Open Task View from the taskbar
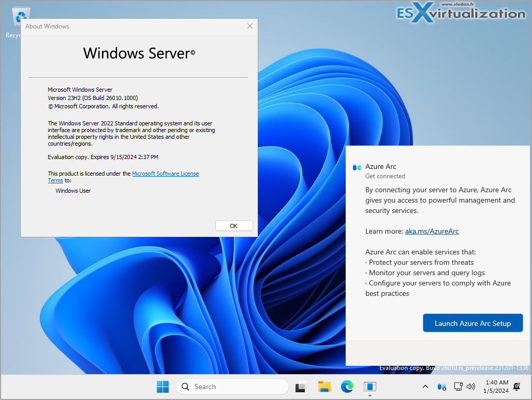 coord(301,387)
